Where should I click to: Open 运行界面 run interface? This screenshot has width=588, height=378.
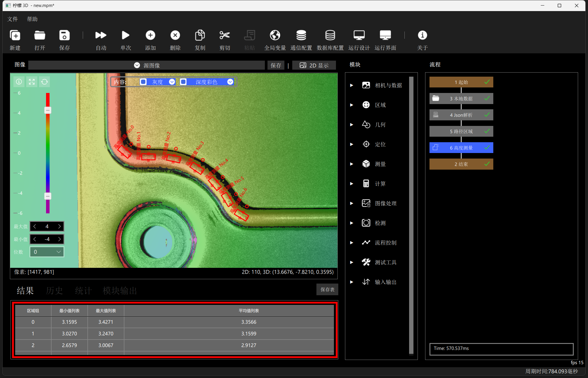(385, 35)
